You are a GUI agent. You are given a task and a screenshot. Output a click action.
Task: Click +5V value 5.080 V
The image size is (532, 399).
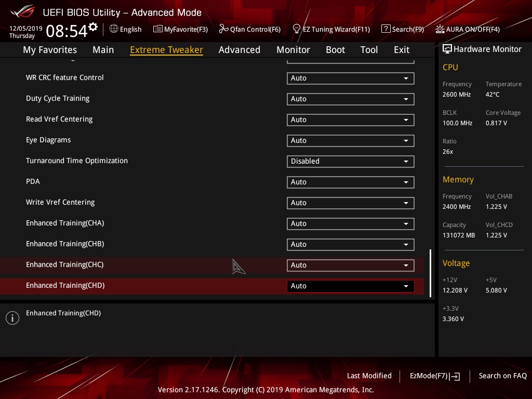point(496,290)
